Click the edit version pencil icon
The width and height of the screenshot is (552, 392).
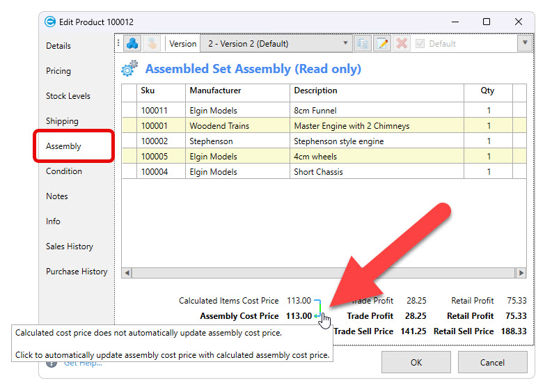pyautogui.click(x=382, y=43)
